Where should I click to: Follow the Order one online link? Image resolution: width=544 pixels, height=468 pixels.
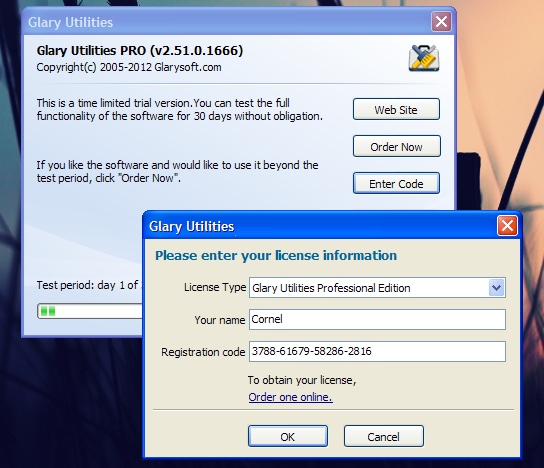(x=290, y=397)
